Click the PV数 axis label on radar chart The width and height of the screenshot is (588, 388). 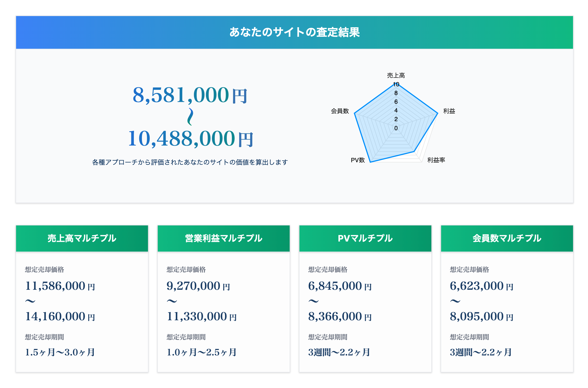pos(357,160)
